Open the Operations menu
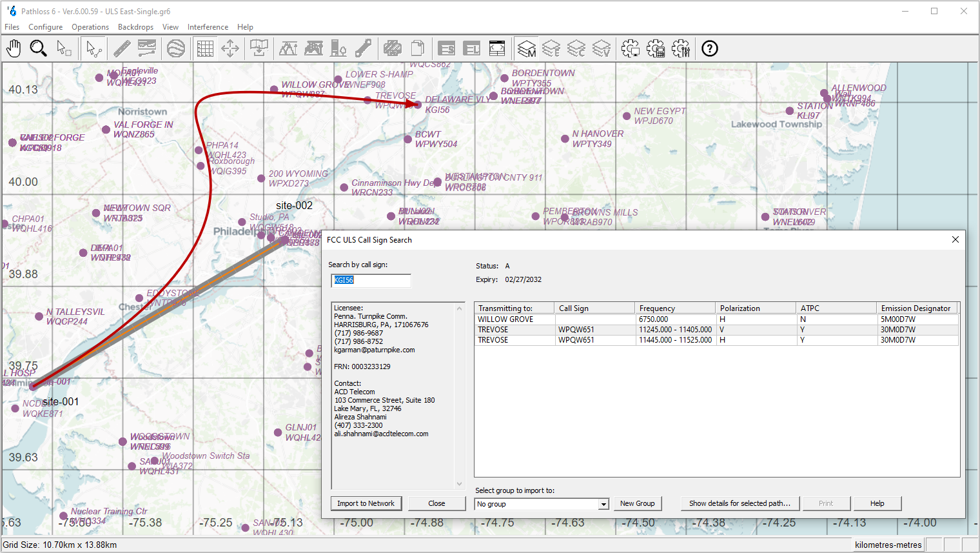 (x=90, y=27)
